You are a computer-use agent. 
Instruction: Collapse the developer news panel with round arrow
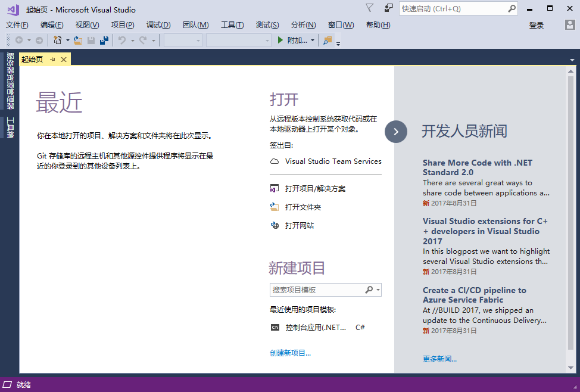pyautogui.click(x=396, y=132)
